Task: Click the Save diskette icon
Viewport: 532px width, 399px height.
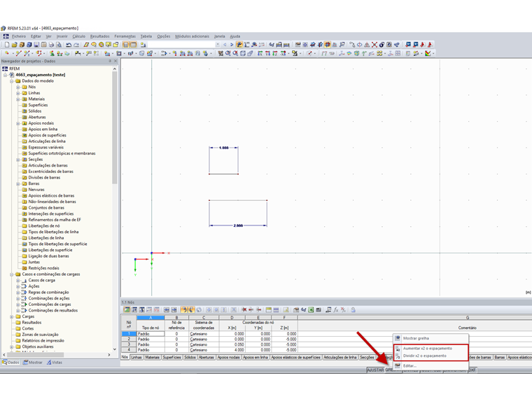Action: click(x=36, y=45)
